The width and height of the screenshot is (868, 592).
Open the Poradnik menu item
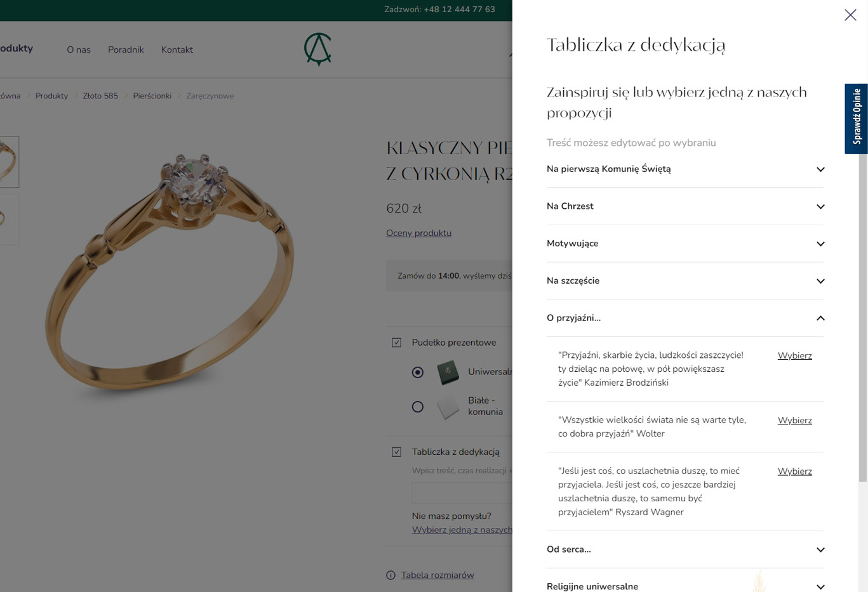(126, 50)
